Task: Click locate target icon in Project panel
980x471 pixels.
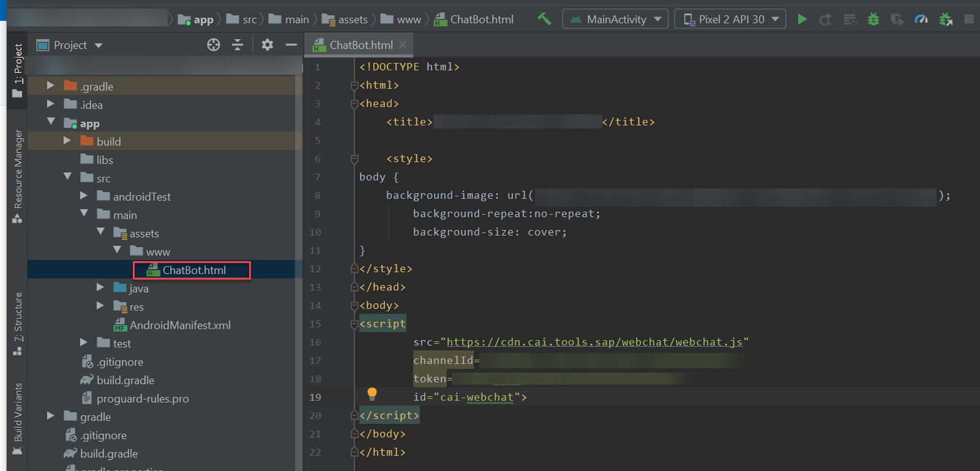Action: 213,45
